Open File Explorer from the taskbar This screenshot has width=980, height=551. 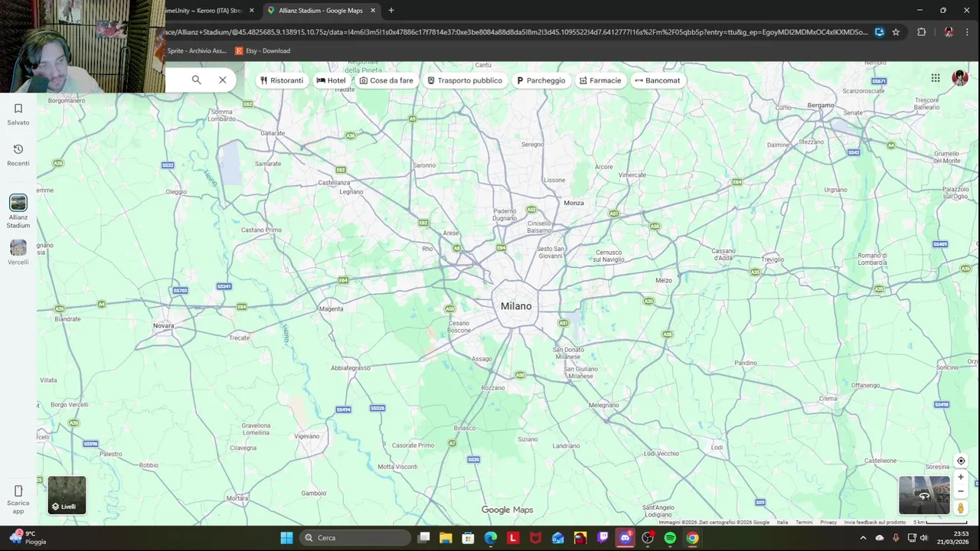[x=446, y=538]
